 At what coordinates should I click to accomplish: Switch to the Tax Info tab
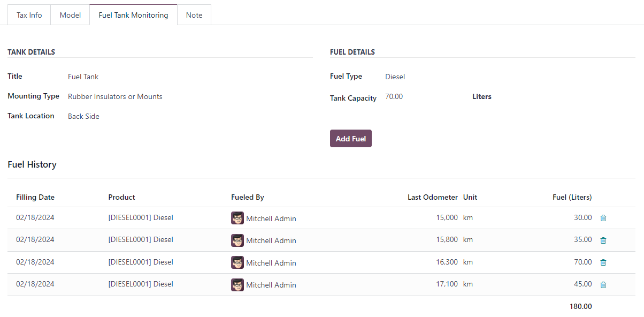(29, 15)
